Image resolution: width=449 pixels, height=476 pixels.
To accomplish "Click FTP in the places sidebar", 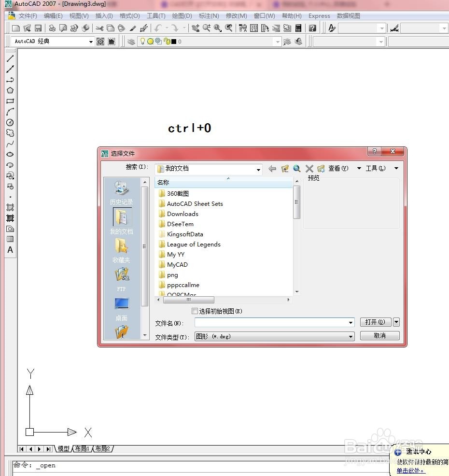I will [121, 280].
